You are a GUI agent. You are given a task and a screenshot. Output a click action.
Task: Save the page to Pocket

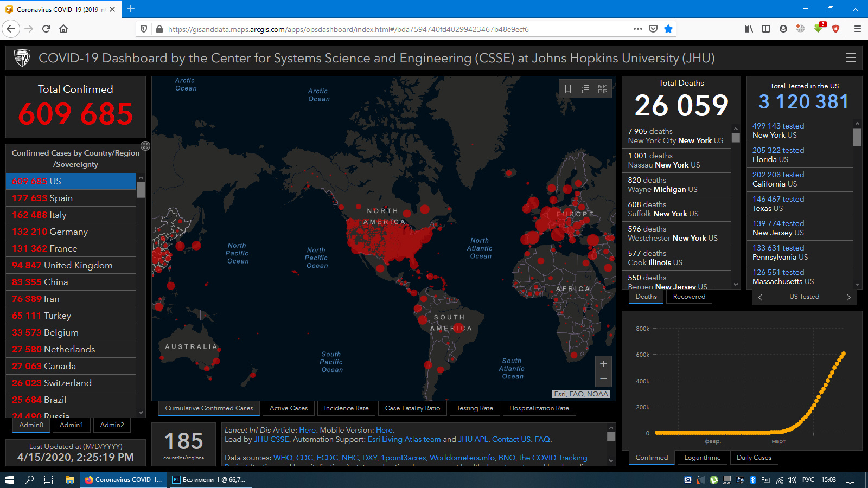pos(653,29)
